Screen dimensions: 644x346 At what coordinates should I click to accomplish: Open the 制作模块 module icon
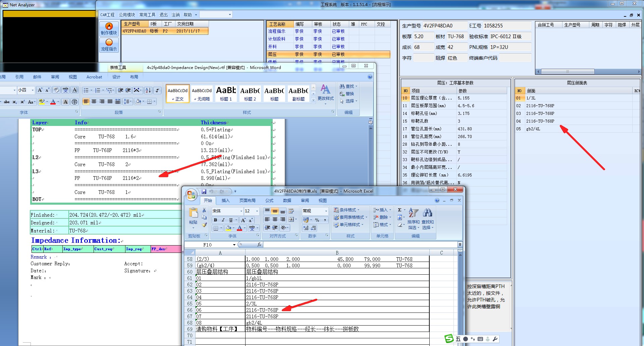point(109,29)
